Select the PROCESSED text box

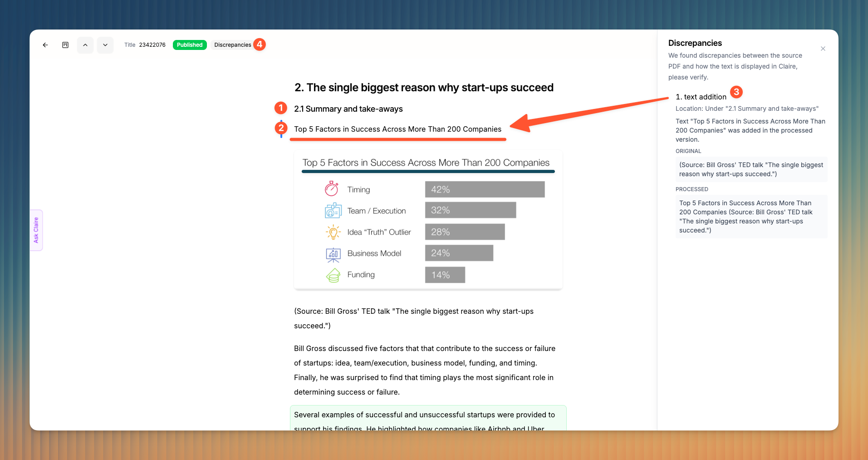[751, 217]
